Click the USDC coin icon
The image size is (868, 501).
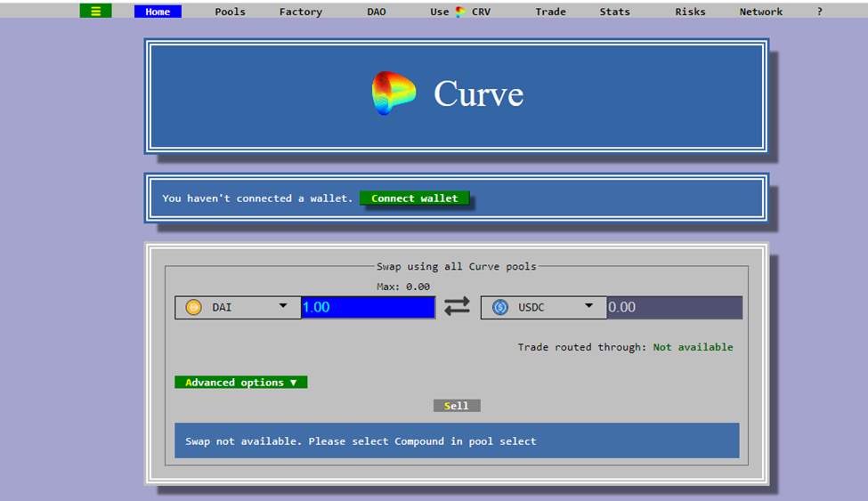499,307
